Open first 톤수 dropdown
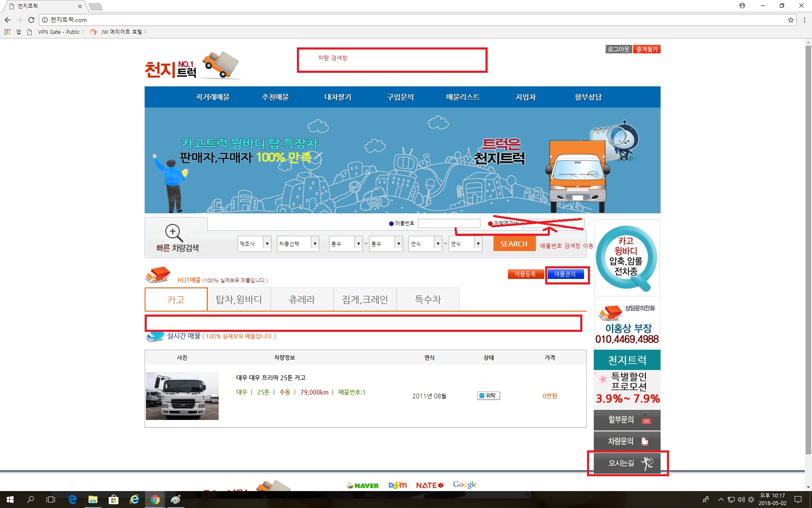This screenshot has width=812, height=508. [x=346, y=244]
